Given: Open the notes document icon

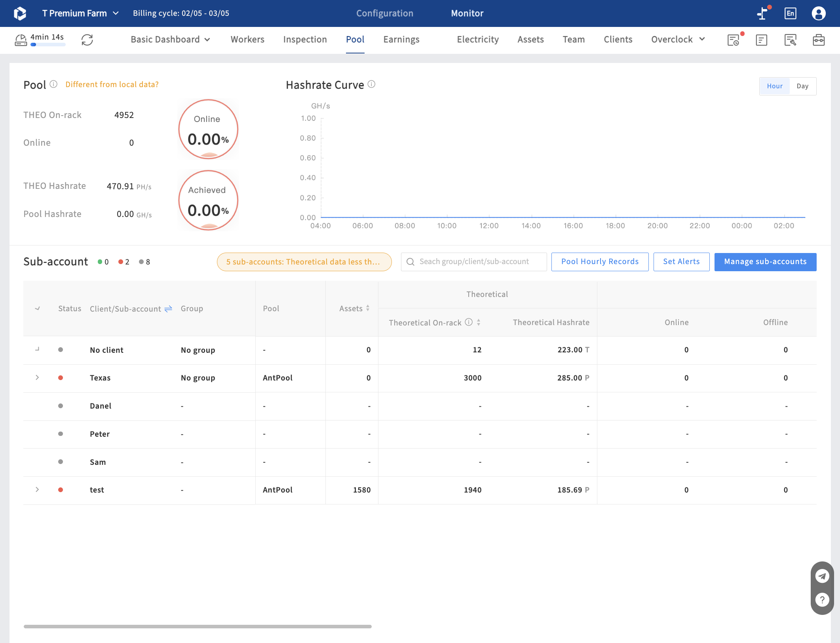Looking at the screenshot, I should [761, 40].
